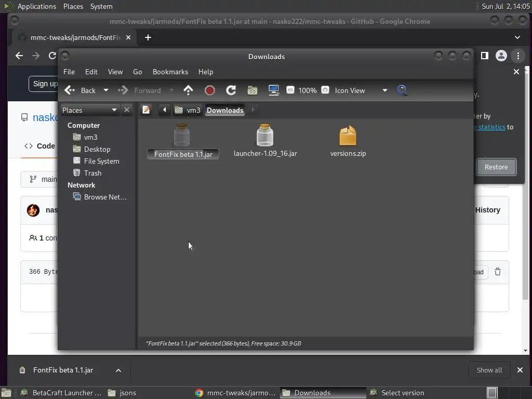The height and width of the screenshot is (399, 532).
Task: Open the Places sidebar selector dropdown
Action: tap(89, 110)
